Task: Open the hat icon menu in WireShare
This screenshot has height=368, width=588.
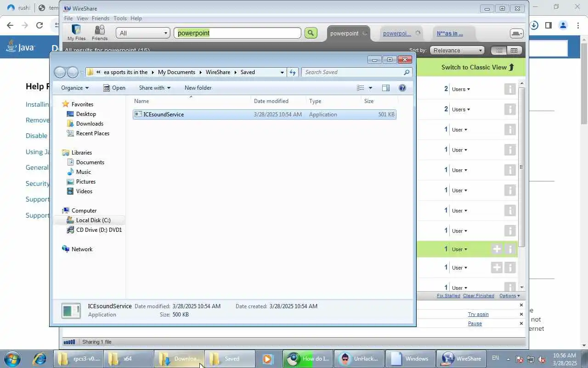Action: point(516,34)
